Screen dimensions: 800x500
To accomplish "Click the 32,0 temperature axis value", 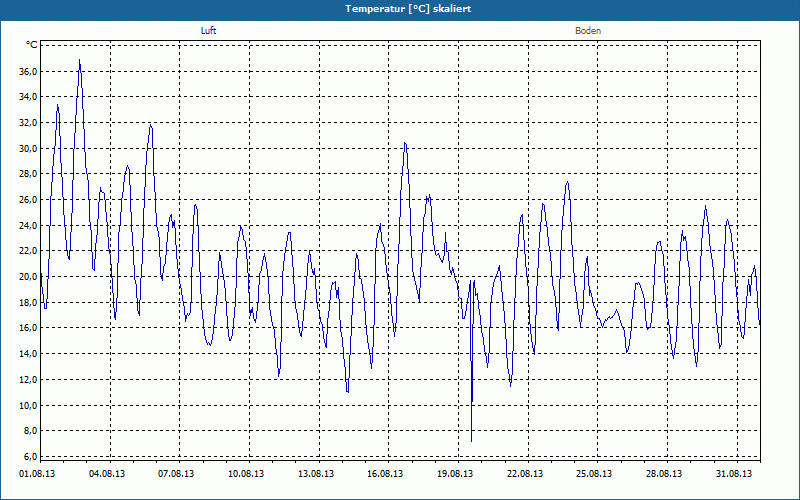I will [29, 122].
